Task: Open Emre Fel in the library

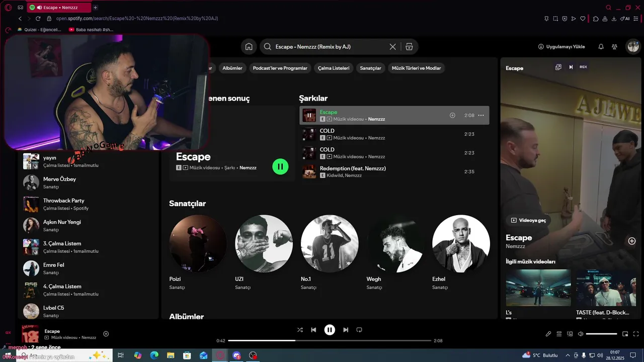Action: [88, 268]
